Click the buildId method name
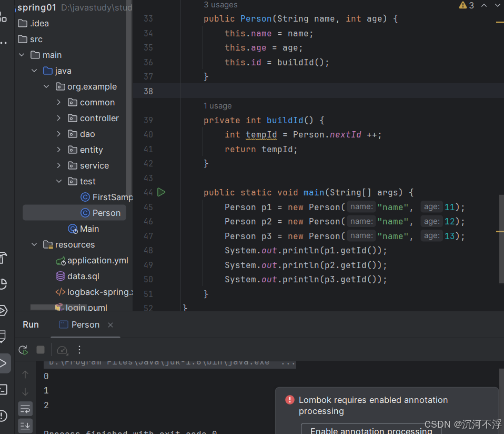Viewport: 504px width, 434px height. pyautogui.click(x=285, y=120)
